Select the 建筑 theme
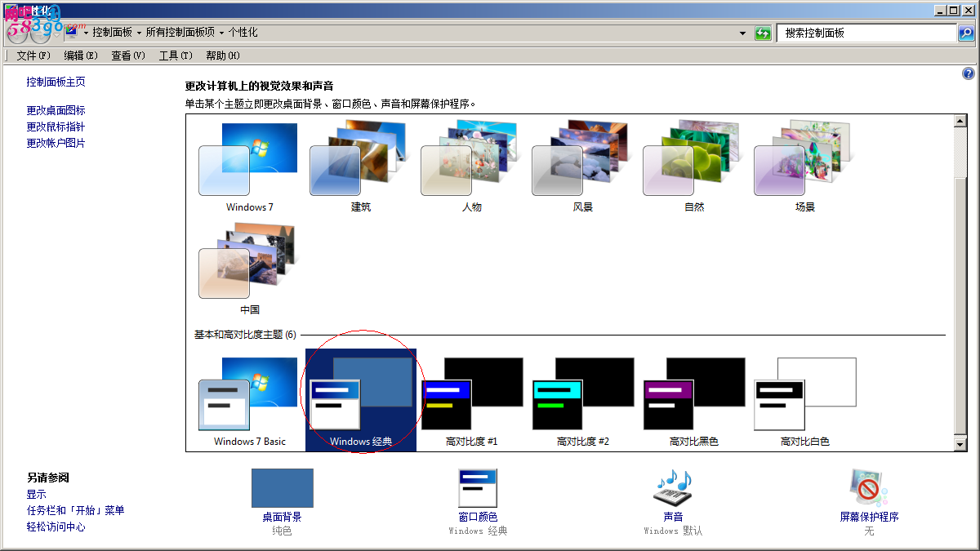 tap(360, 167)
